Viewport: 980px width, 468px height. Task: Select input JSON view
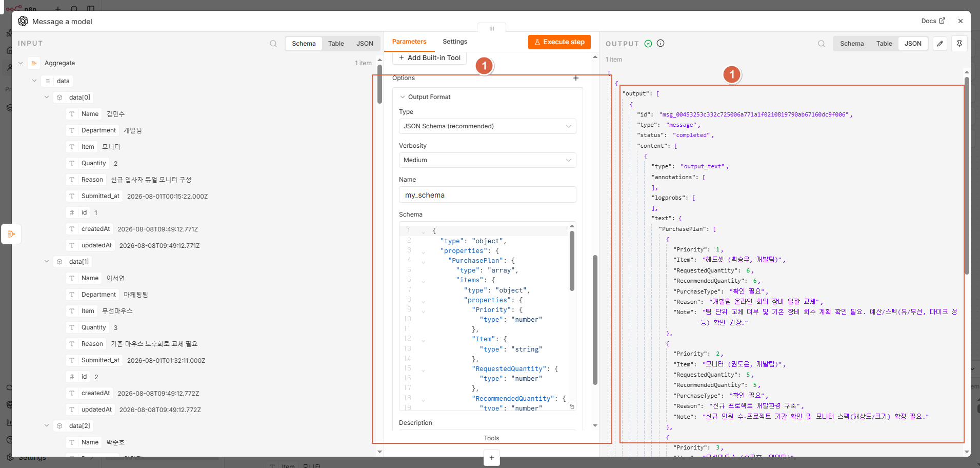[365, 44]
